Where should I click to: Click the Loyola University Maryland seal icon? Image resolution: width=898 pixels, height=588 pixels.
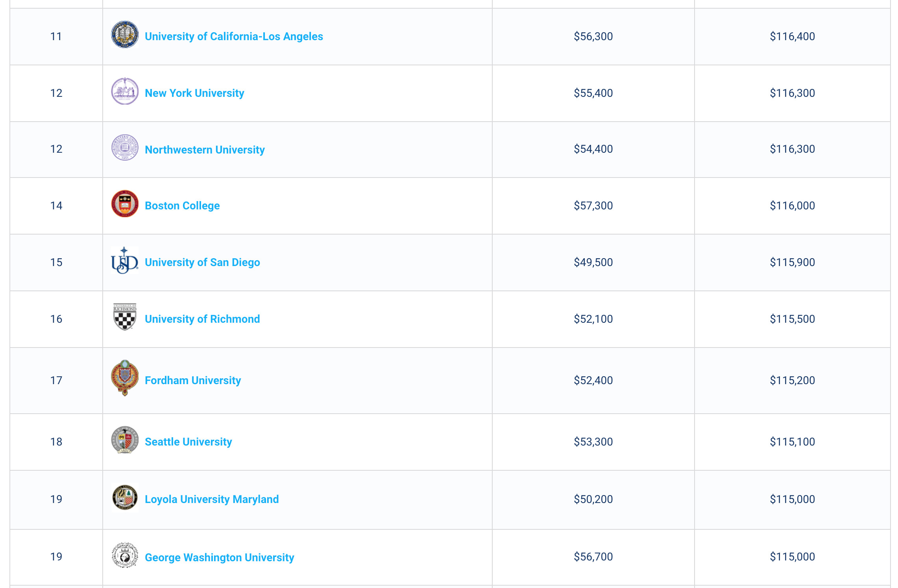(x=125, y=497)
